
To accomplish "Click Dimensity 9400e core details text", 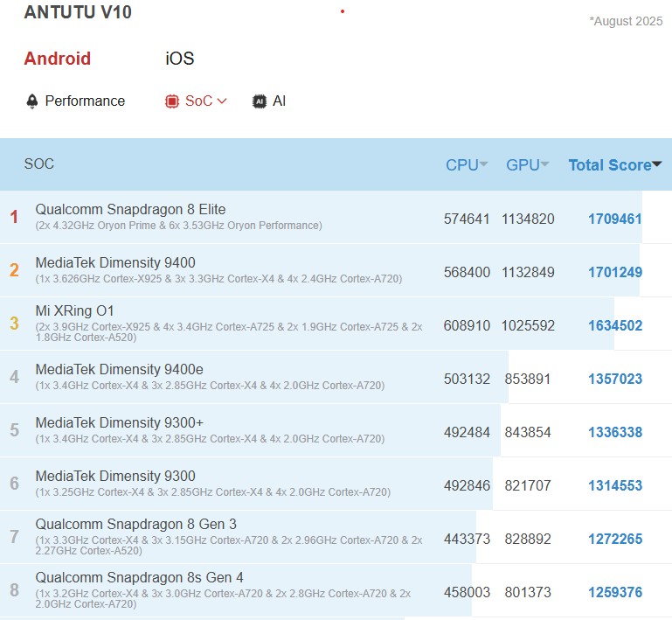I will coord(210,386).
